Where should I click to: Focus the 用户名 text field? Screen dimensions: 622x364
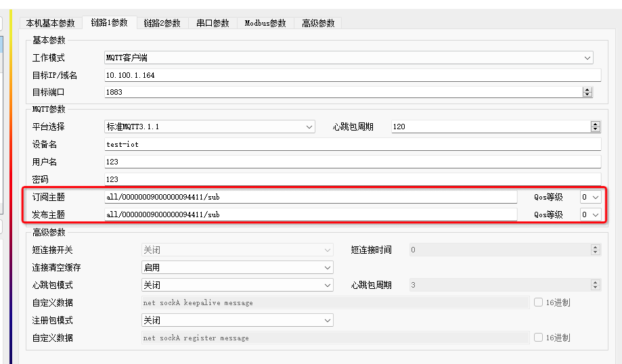(352, 162)
